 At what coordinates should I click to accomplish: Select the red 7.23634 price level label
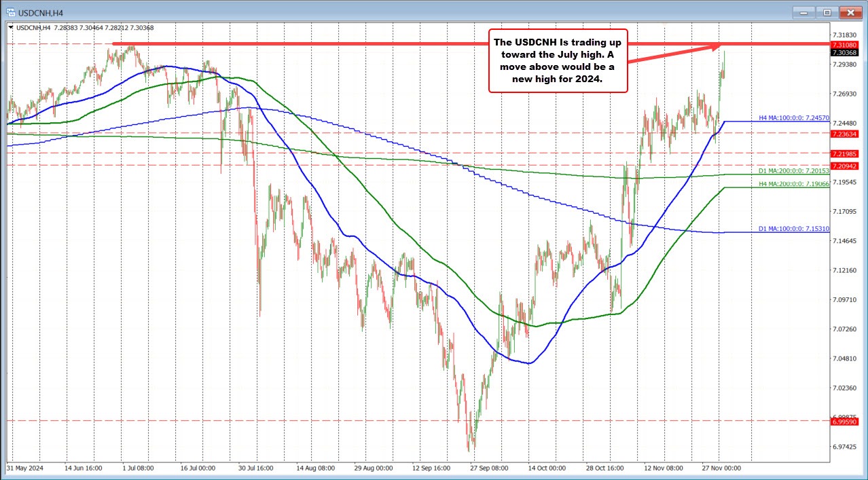[x=845, y=134]
